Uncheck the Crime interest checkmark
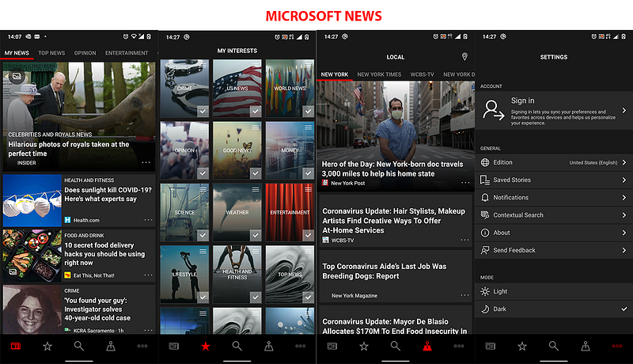Image resolution: width=633 pixels, height=364 pixels. [x=203, y=111]
